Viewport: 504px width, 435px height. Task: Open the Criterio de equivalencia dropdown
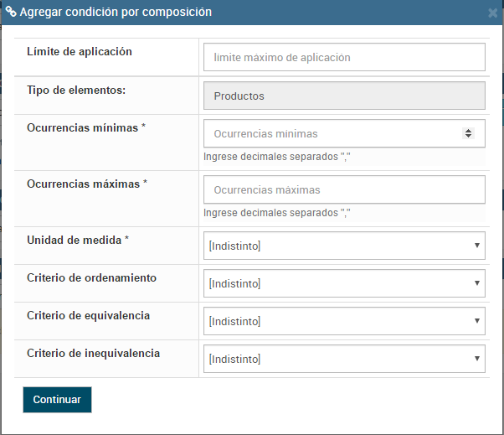click(344, 321)
